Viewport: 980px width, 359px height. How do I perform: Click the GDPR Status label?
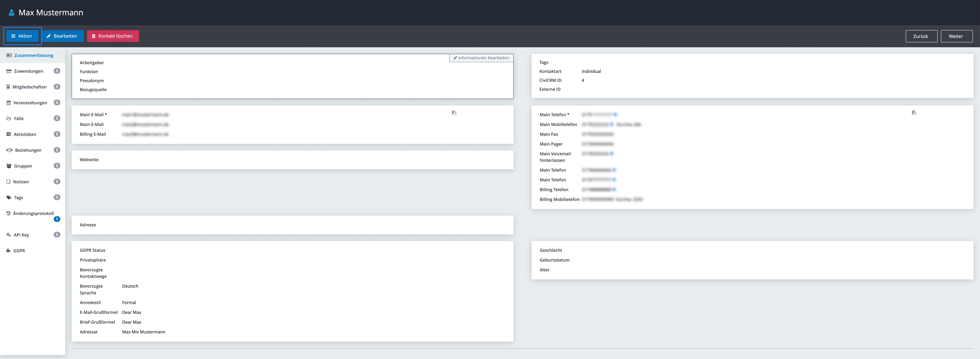pyautogui.click(x=93, y=250)
